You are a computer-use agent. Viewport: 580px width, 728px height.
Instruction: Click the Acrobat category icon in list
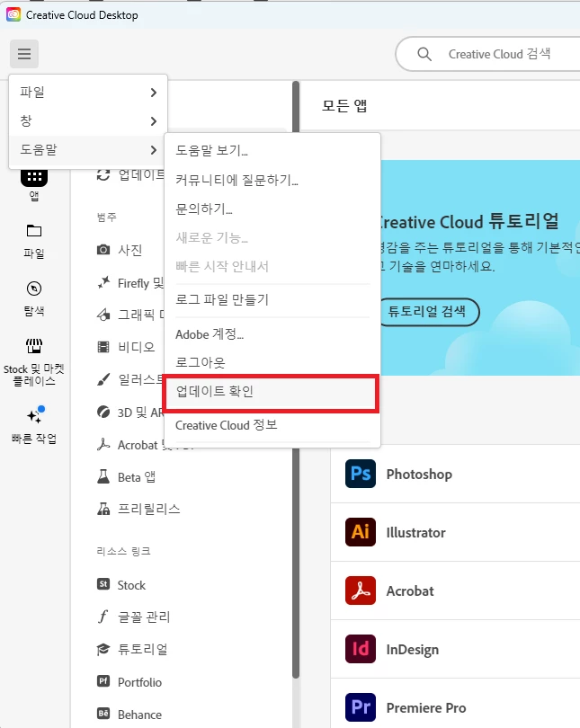(x=103, y=444)
